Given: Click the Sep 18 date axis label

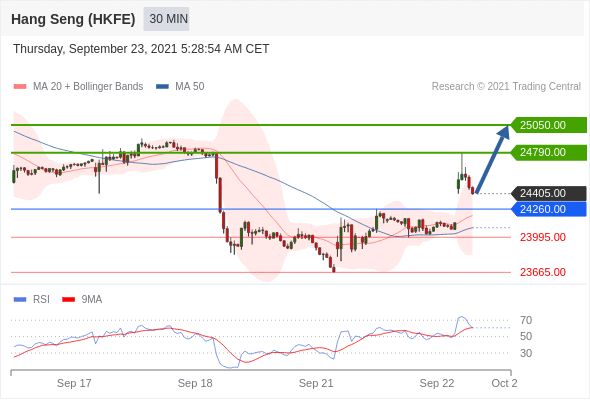Looking at the screenshot, I should coord(195,383).
